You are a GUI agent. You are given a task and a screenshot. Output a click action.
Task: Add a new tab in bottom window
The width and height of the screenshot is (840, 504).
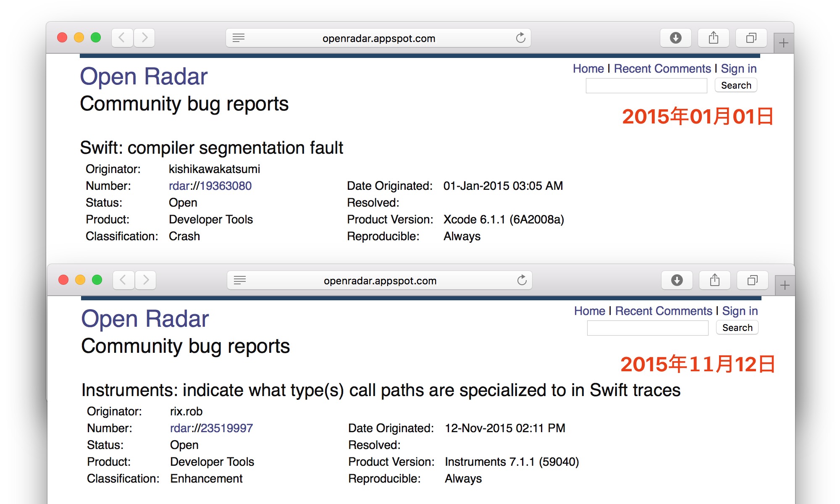[x=785, y=286]
